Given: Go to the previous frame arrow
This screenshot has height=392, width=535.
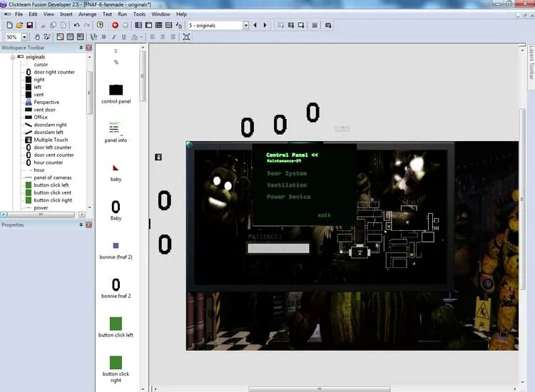Looking at the screenshot, I should (x=255, y=25).
